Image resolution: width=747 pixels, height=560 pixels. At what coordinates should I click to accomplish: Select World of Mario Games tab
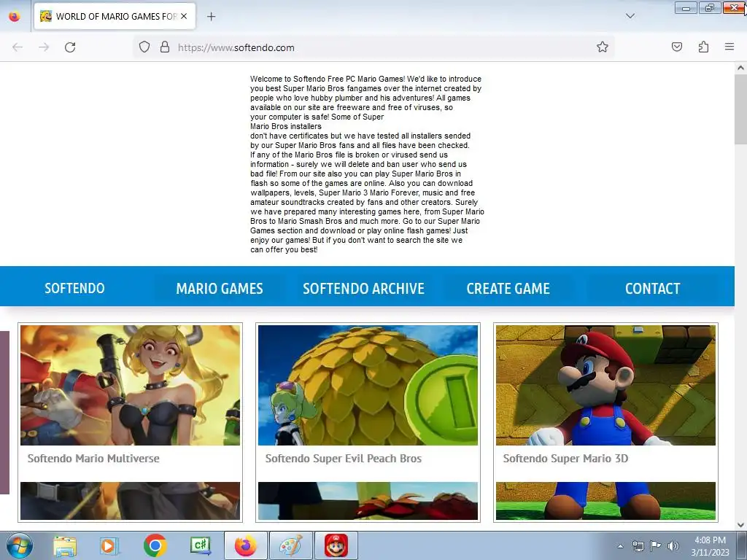point(115,16)
